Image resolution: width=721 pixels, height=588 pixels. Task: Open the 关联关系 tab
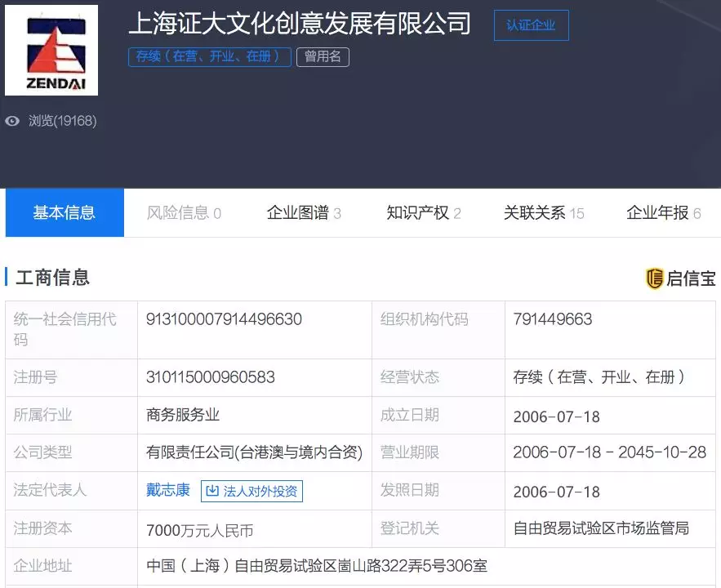tap(543, 213)
